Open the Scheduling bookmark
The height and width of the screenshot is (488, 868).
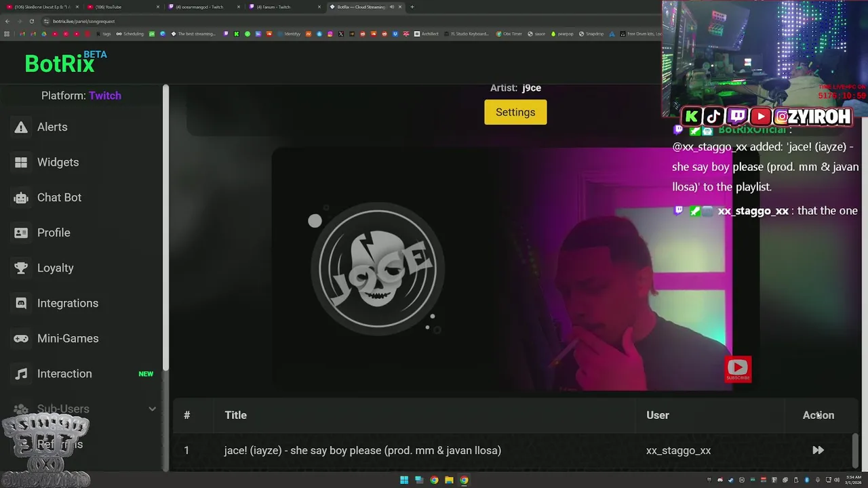pos(130,34)
